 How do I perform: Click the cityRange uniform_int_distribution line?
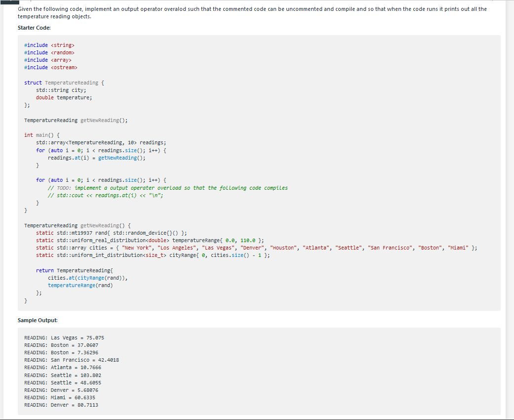coord(148,255)
